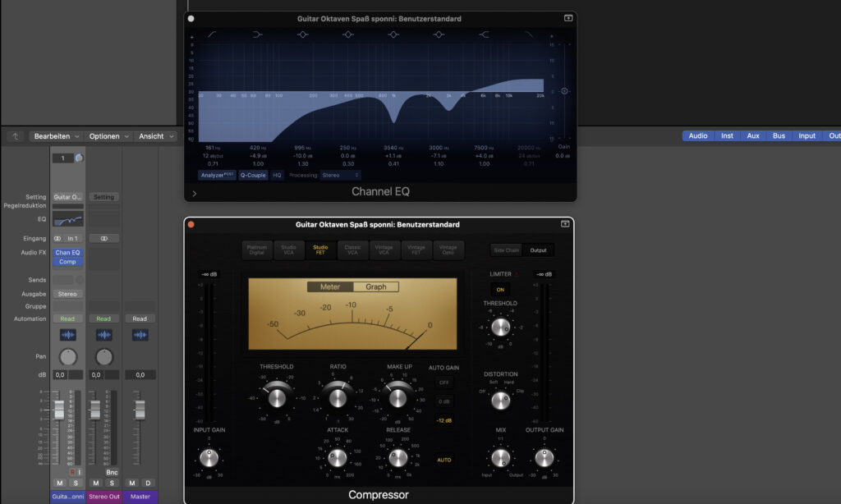Toggle HQ mode in Channel EQ
This screenshot has width=841, height=504.
click(277, 175)
